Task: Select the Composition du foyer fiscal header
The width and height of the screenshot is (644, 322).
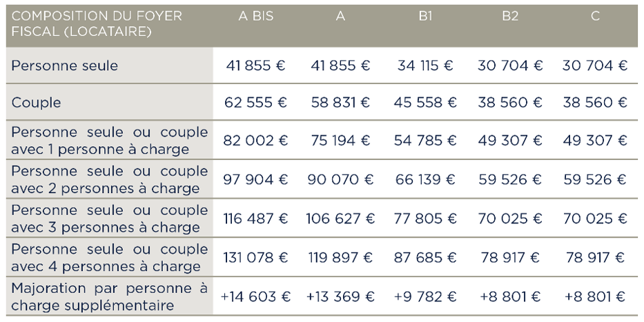Action: click(97, 23)
